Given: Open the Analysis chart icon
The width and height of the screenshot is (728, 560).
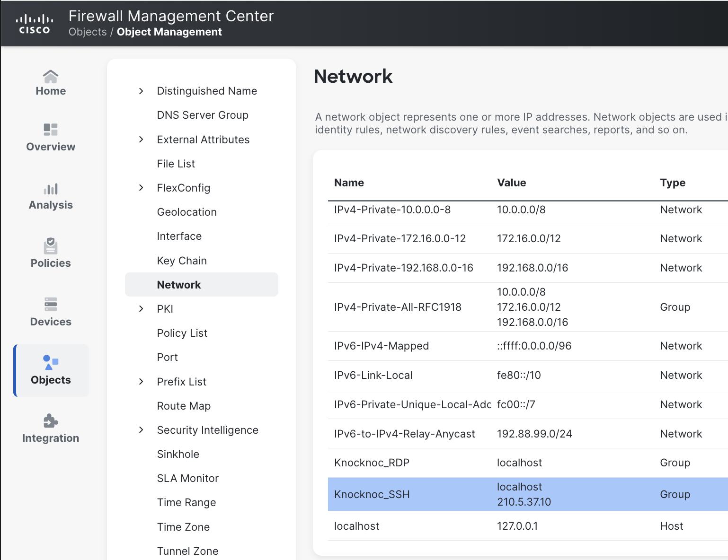Looking at the screenshot, I should click(51, 189).
